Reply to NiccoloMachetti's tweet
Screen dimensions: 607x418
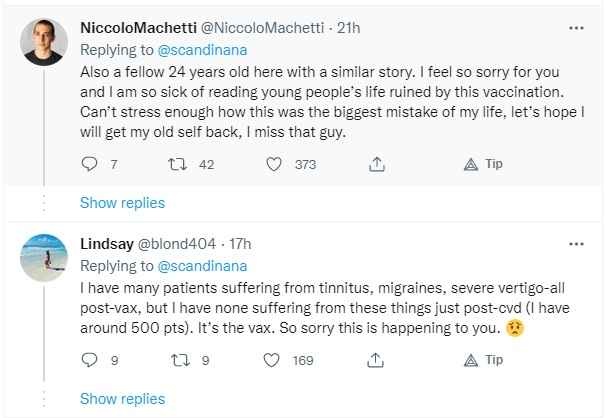pyautogui.click(x=88, y=165)
